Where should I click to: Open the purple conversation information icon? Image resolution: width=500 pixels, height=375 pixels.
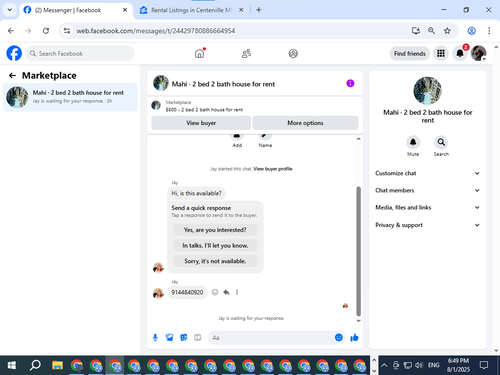350,83
